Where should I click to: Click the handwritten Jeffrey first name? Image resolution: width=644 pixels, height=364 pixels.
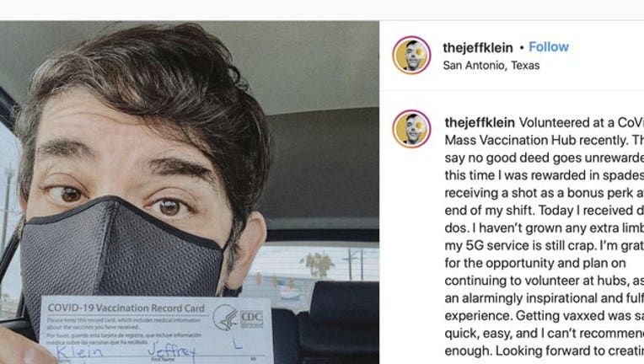(x=172, y=351)
